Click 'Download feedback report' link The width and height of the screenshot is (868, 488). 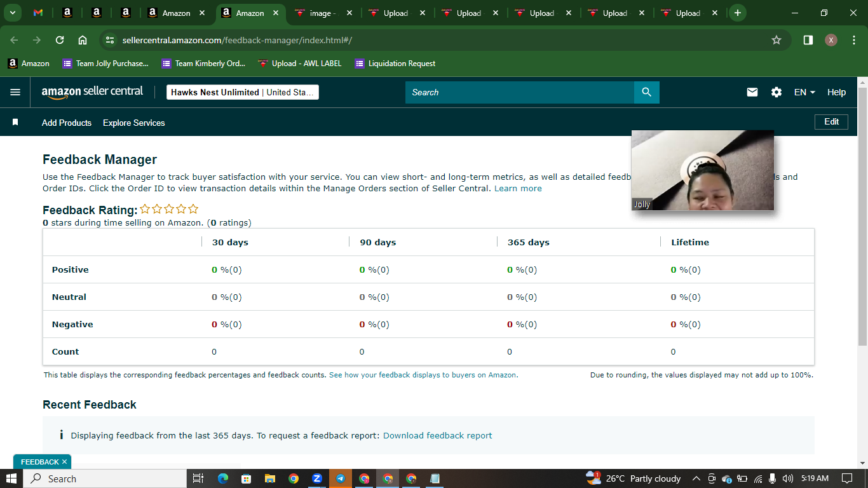tap(437, 435)
